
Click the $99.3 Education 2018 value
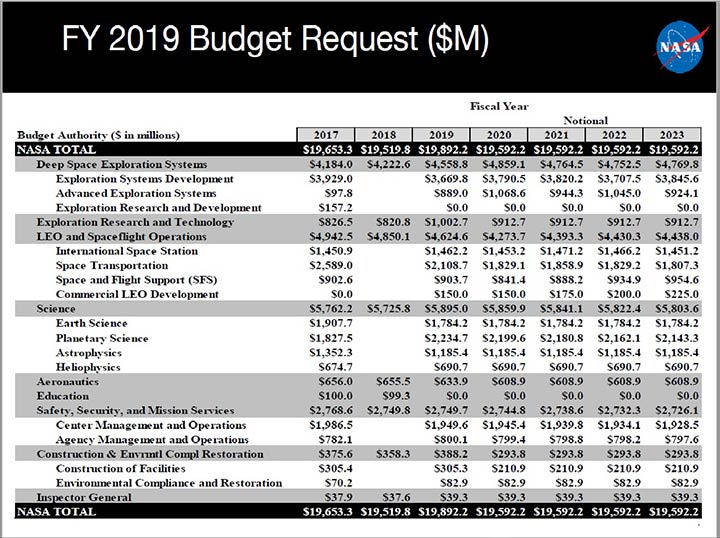coord(396,396)
